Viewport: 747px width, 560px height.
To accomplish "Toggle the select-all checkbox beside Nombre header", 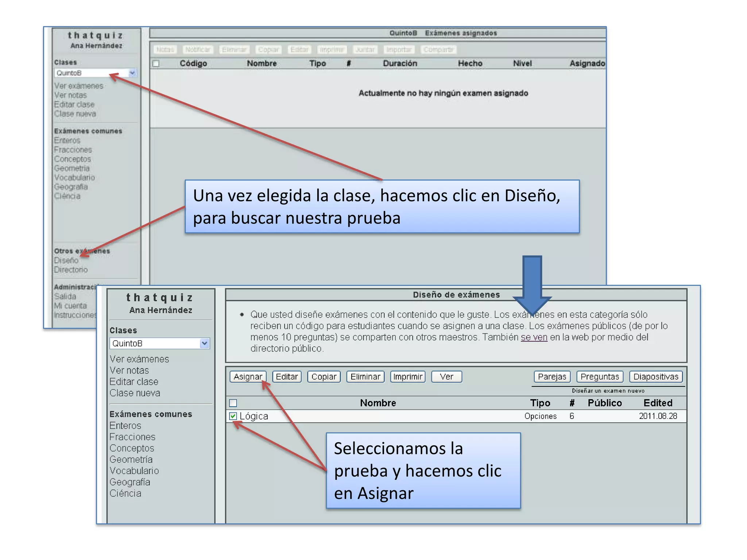I will pos(233,403).
